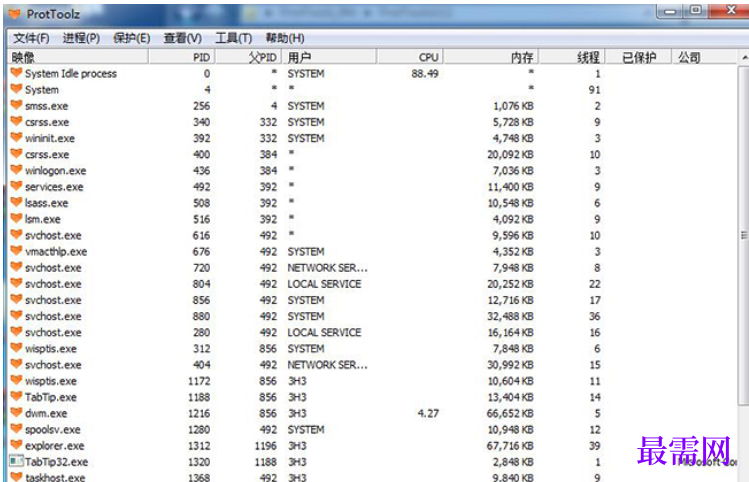Click the spoolsv.exe shield icon
The height and width of the screenshot is (482, 749).
point(16,429)
